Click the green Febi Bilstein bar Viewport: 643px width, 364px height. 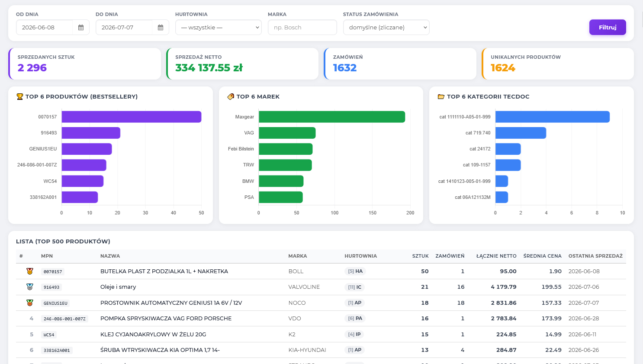286,149
